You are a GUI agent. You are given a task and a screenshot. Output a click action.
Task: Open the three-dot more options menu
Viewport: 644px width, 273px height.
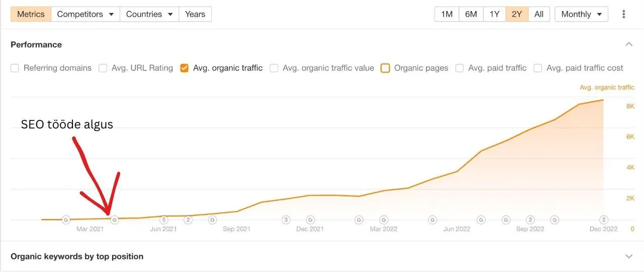coord(624,14)
